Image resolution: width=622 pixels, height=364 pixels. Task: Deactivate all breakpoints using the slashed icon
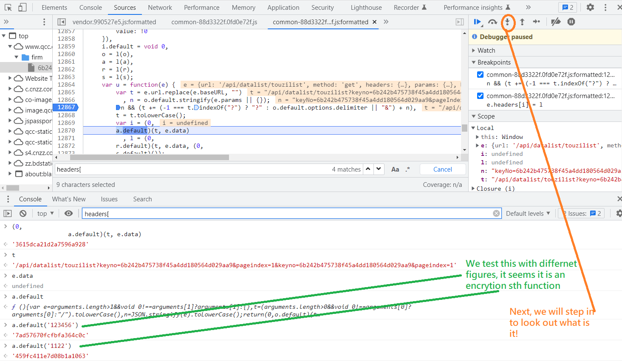(556, 22)
